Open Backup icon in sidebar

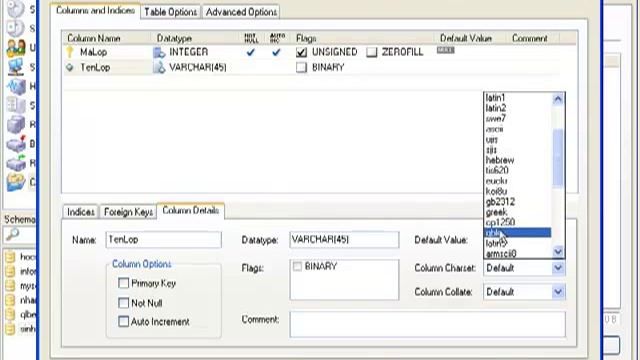16,144
